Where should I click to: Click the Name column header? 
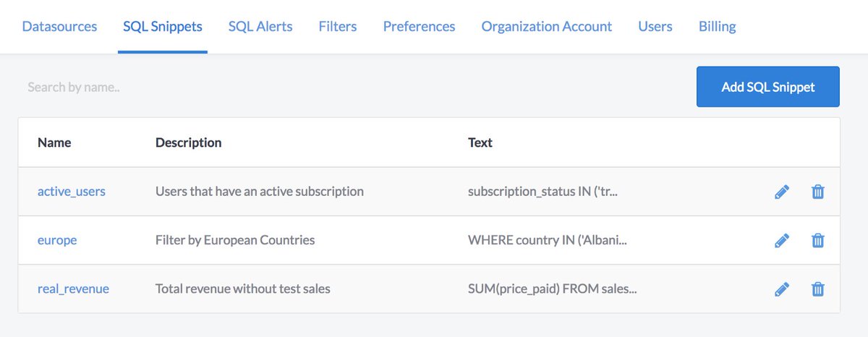54,142
